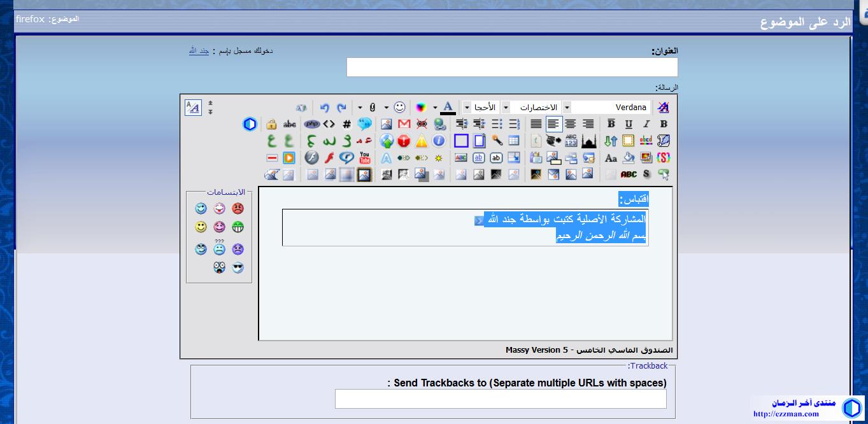
Task: Open the Verdana font dropdown
Action: [x=567, y=108]
